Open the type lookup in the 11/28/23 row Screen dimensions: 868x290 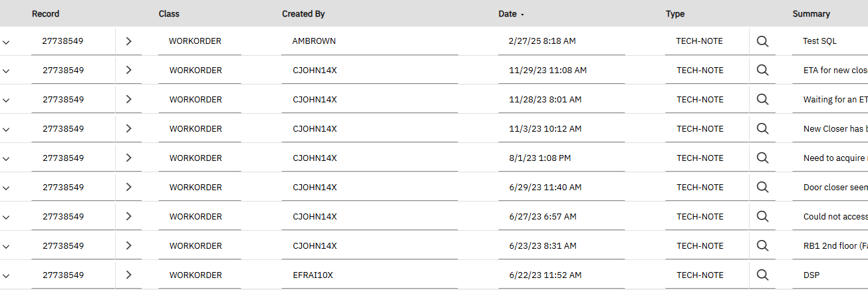[x=763, y=100]
